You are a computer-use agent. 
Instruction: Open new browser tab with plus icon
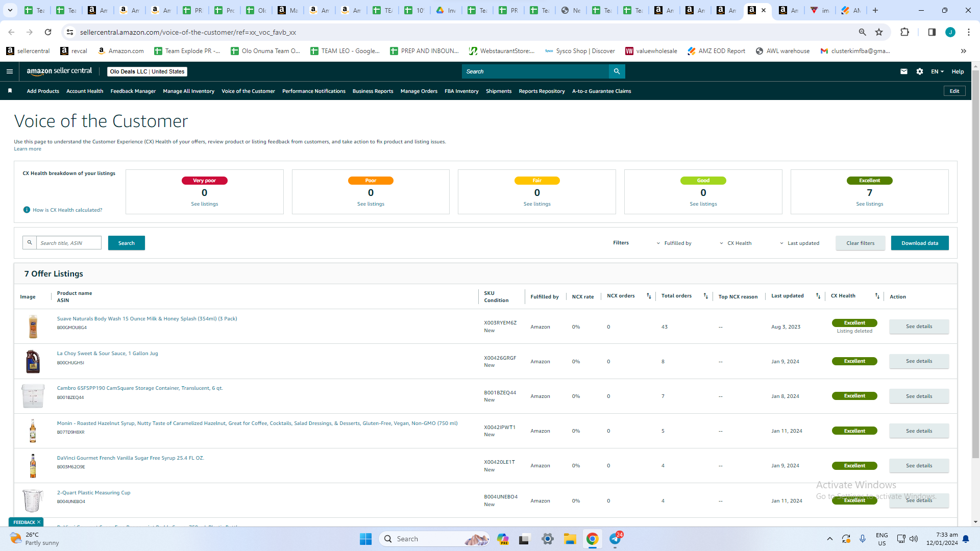click(x=875, y=10)
